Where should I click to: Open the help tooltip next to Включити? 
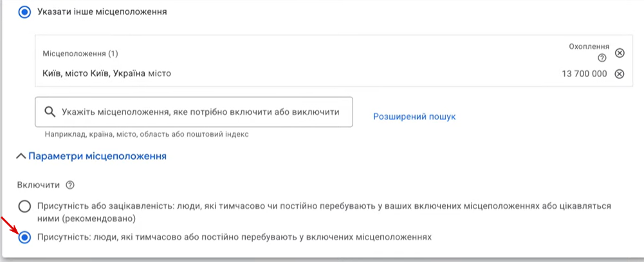coord(70,185)
